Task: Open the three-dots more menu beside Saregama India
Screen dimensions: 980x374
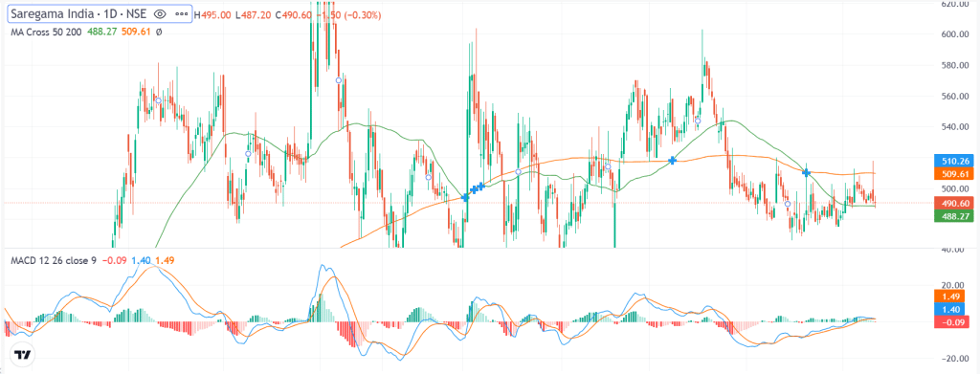Action: [181, 13]
